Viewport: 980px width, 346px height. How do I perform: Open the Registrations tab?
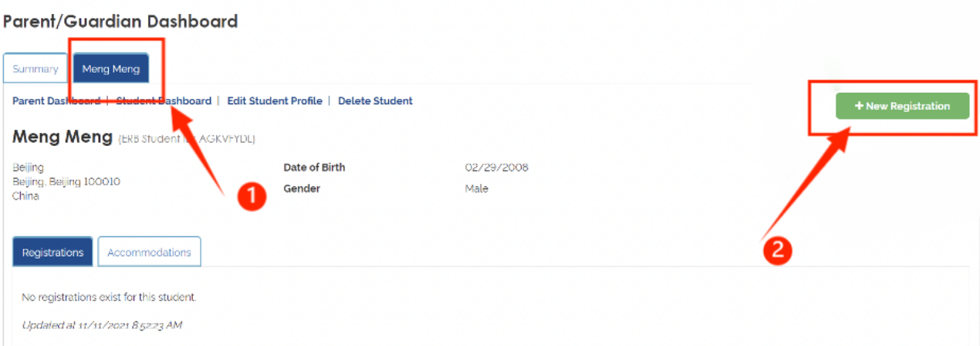52,253
